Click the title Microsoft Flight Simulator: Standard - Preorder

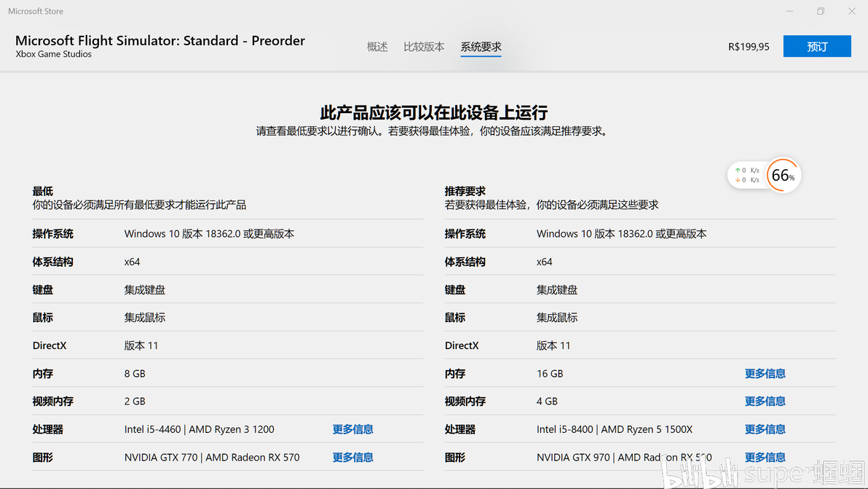click(x=160, y=40)
